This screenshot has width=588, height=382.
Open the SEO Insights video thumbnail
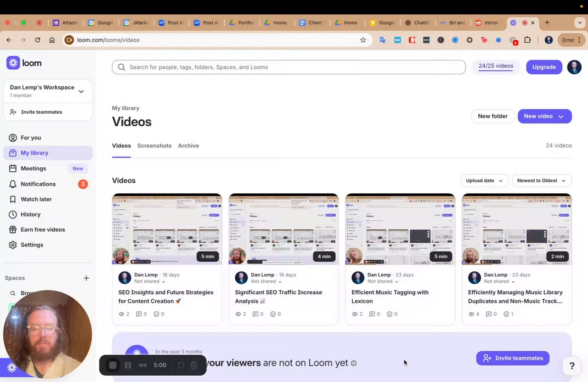(x=167, y=229)
